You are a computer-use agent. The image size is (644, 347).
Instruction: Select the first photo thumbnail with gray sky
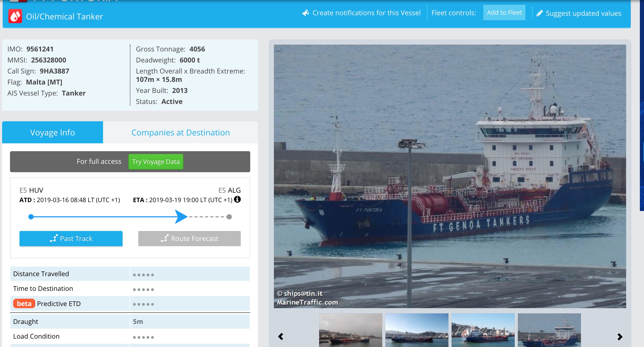point(351,330)
